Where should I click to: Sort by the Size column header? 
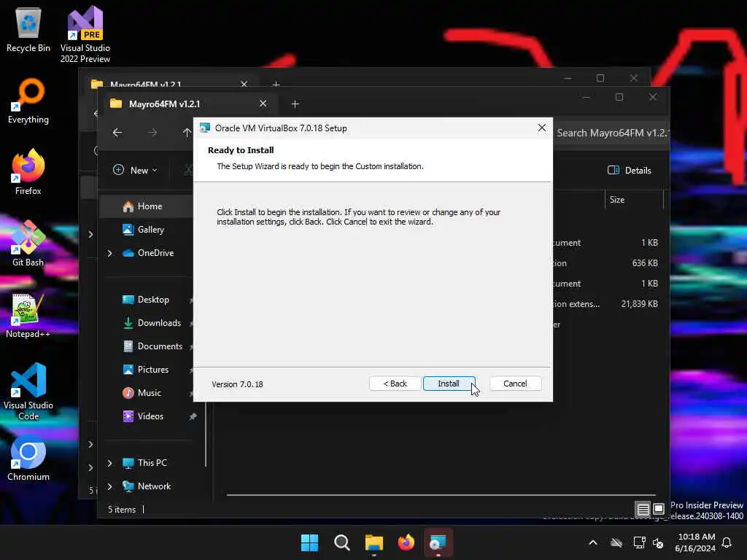(x=634, y=200)
